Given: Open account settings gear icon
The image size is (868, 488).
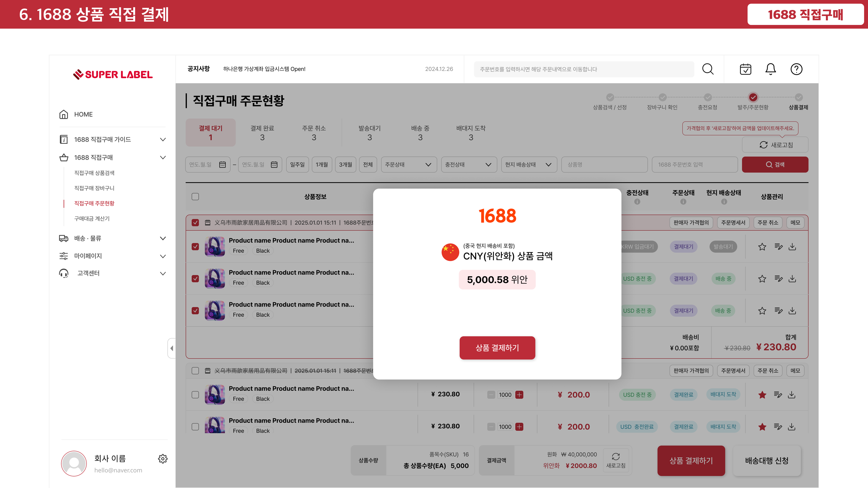Looking at the screenshot, I should pos(163,459).
